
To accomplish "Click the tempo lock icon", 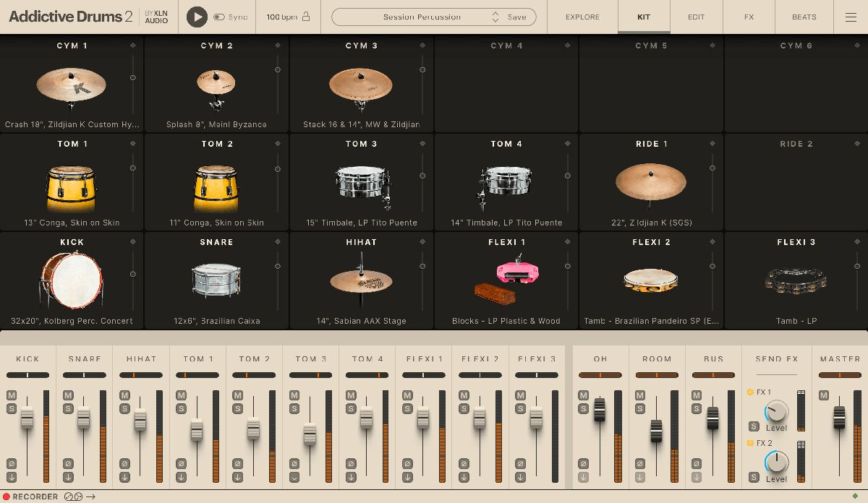I will click(x=306, y=17).
